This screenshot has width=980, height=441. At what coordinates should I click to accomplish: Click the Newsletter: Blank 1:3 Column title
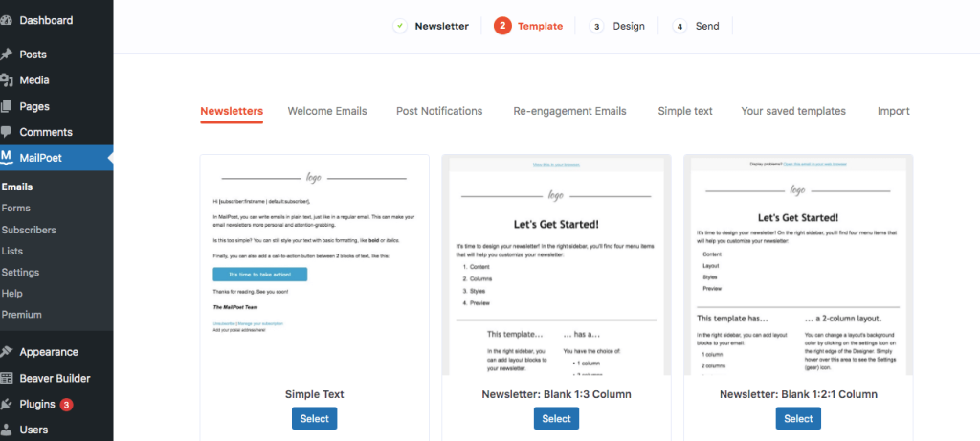click(x=556, y=395)
